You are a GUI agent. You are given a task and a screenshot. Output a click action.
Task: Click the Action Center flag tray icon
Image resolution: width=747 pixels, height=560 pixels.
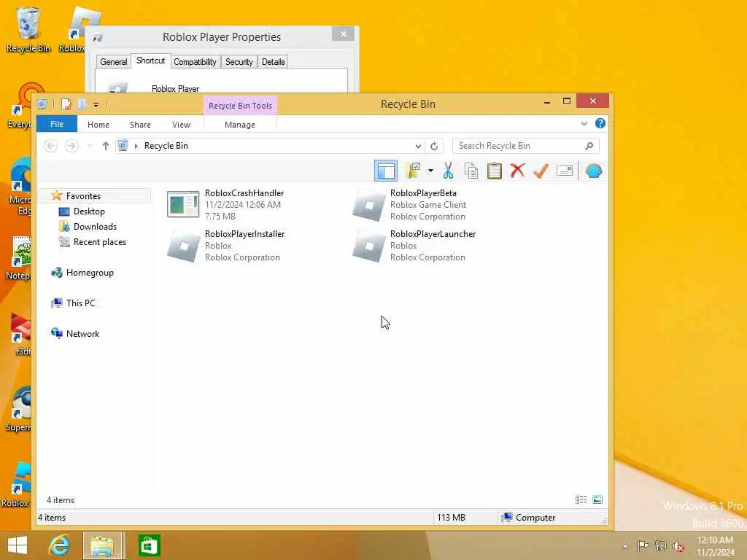[643, 545]
